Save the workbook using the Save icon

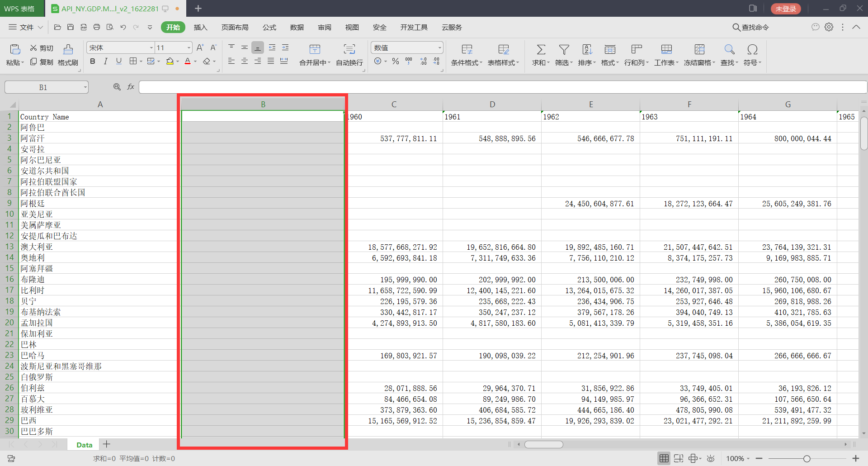[71, 27]
